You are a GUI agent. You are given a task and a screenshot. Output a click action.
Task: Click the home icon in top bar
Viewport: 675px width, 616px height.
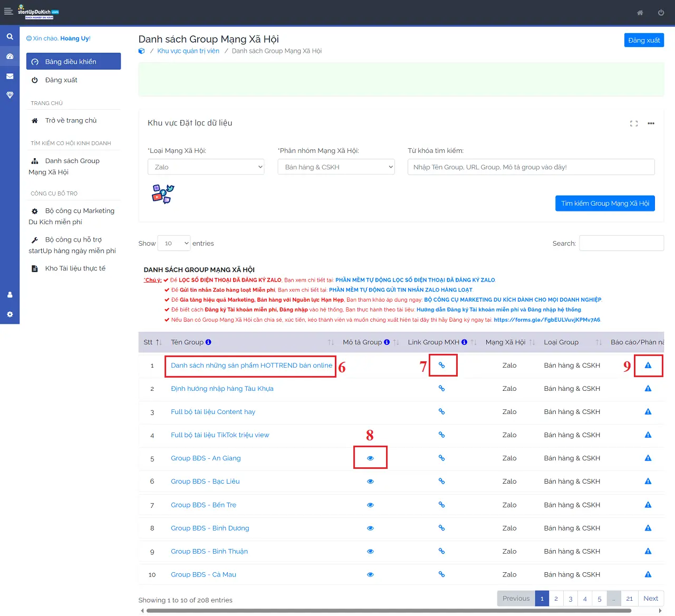[640, 13]
